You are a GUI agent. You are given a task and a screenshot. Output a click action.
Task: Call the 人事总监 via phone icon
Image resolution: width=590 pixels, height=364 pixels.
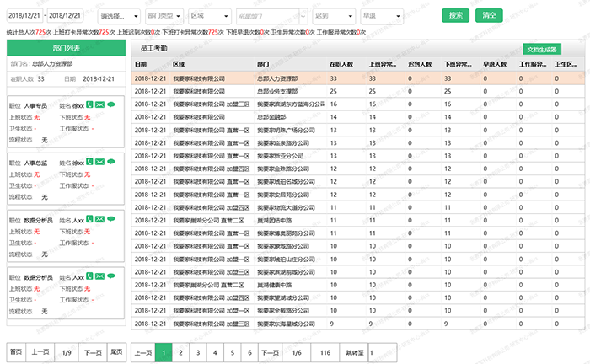pyautogui.click(x=89, y=162)
